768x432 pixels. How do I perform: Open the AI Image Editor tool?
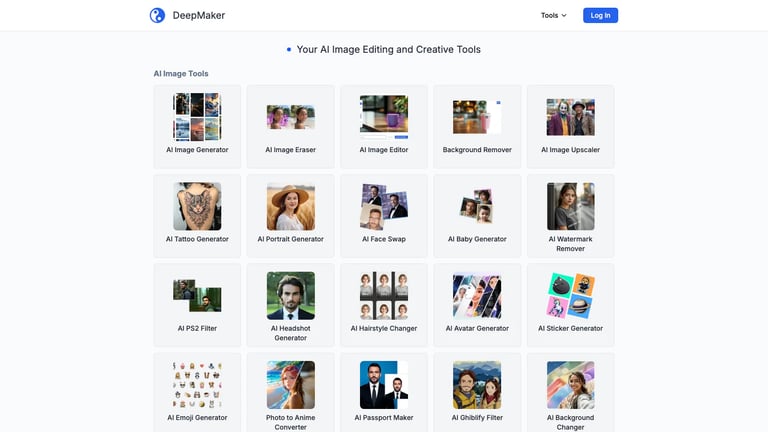click(x=384, y=126)
